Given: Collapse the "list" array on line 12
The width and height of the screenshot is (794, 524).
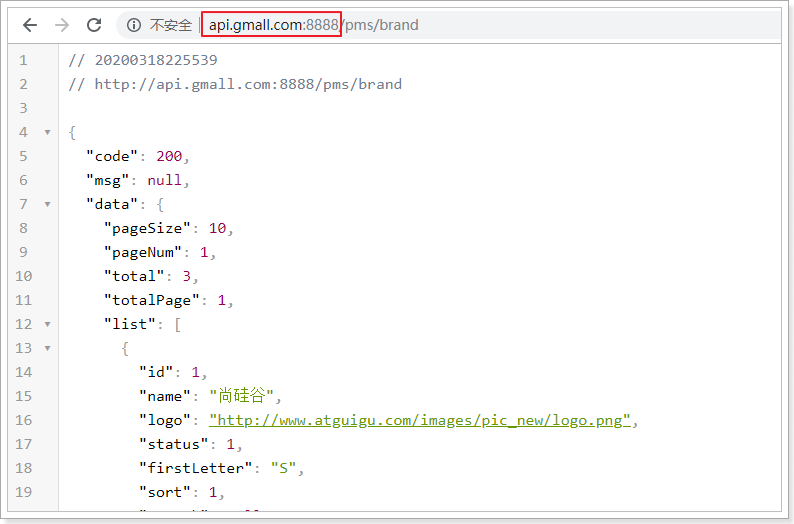Looking at the screenshot, I should [47, 324].
